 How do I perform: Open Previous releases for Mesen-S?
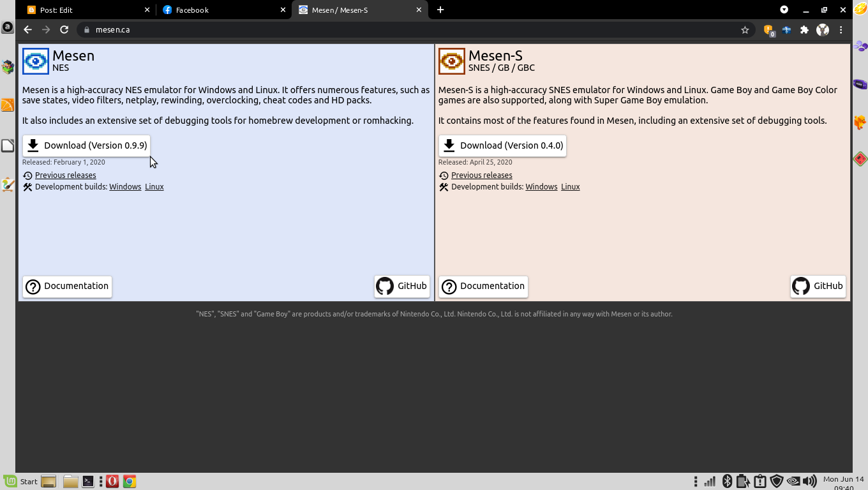click(x=481, y=175)
